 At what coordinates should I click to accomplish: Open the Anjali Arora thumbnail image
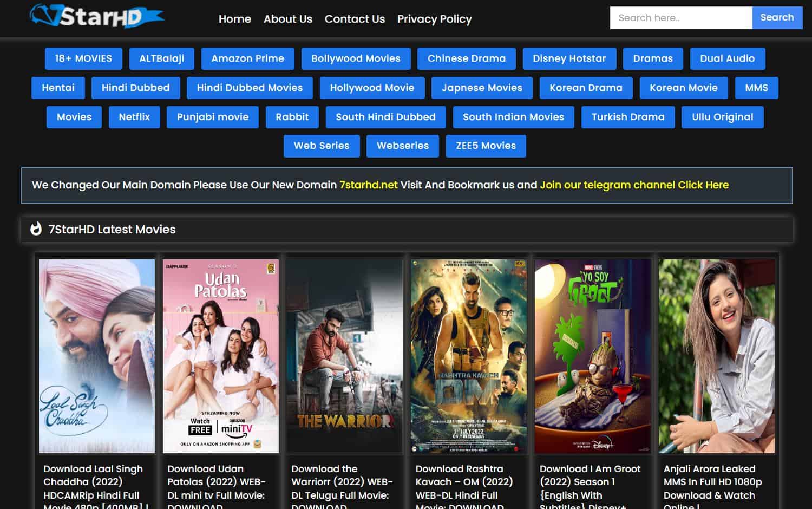[717, 356]
